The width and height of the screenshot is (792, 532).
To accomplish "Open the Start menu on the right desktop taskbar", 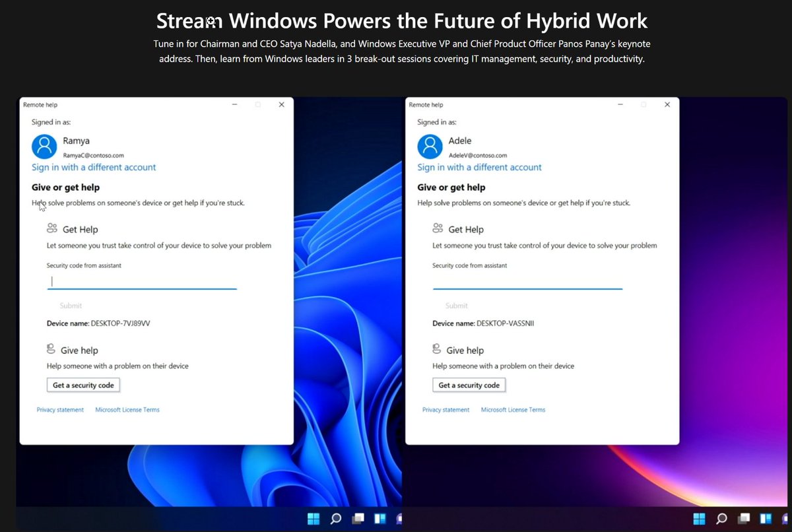I will coord(700,518).
